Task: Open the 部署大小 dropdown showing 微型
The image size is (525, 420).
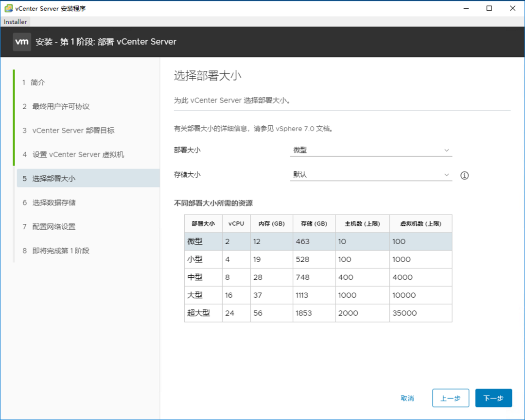Action: click(x=371, y=150)
